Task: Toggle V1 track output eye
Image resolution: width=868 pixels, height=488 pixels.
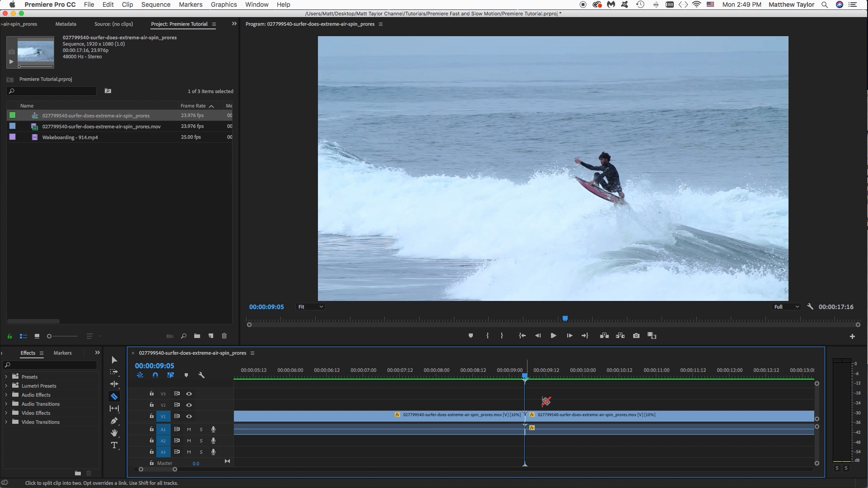Action: click(189, 416)
